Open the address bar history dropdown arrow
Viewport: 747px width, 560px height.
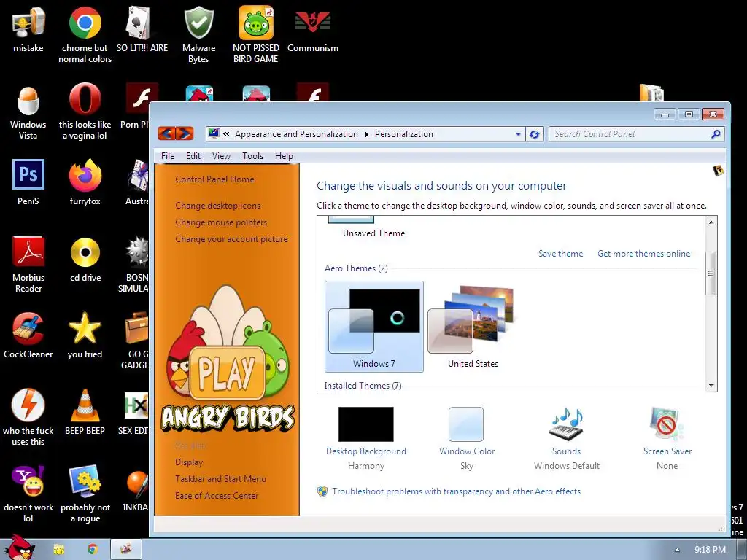(x=519, y=134)
